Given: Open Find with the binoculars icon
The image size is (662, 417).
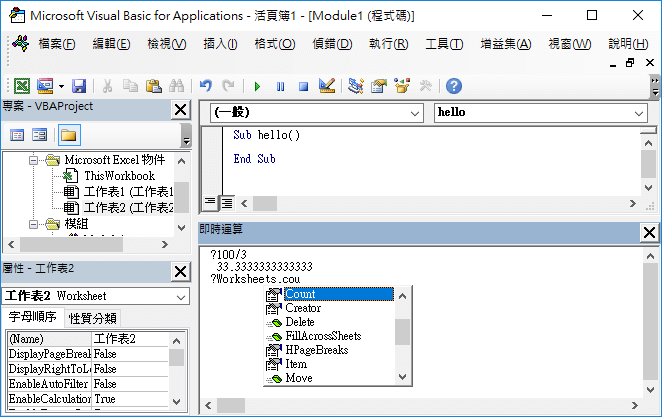Looking at the screenshot, I should 176,86.
